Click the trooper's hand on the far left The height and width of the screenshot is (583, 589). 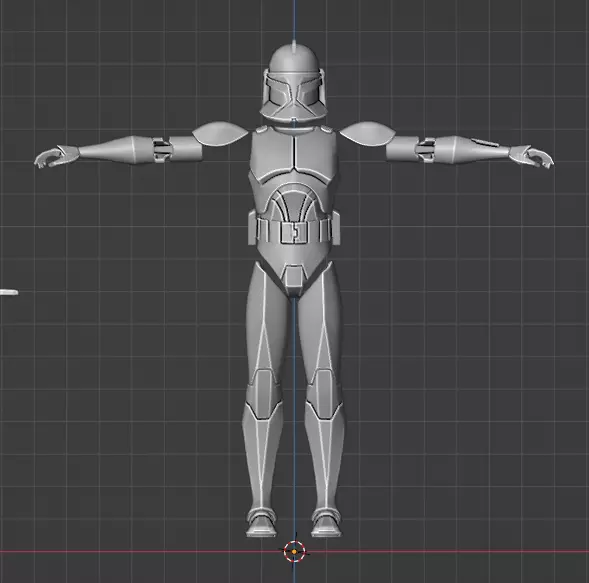[57, 157]
